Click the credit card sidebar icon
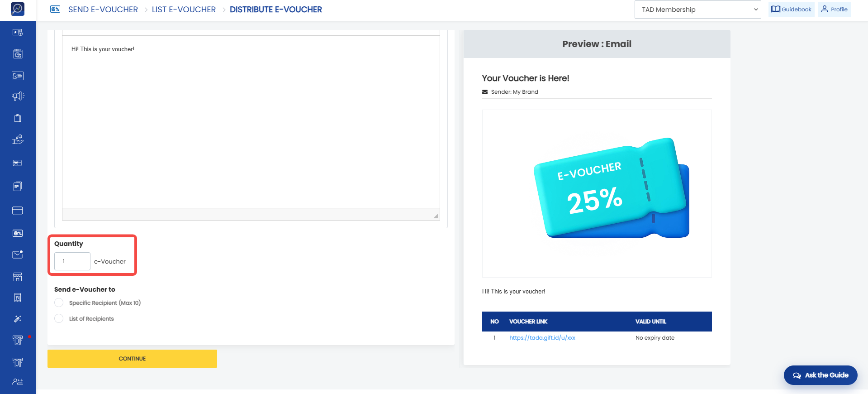This screenshot has height=394, width=868. [x=18, y=211]
